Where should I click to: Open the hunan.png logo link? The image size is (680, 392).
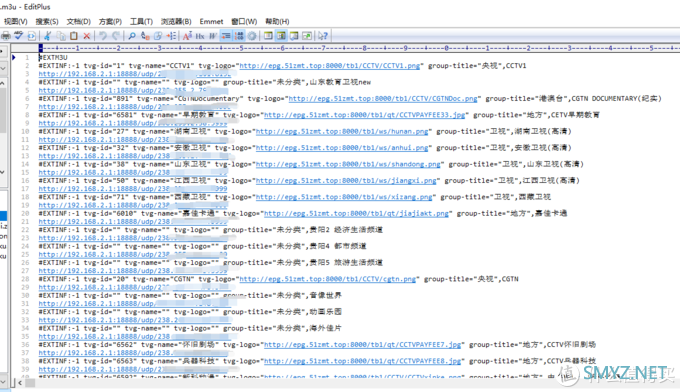tap(342, 131)
